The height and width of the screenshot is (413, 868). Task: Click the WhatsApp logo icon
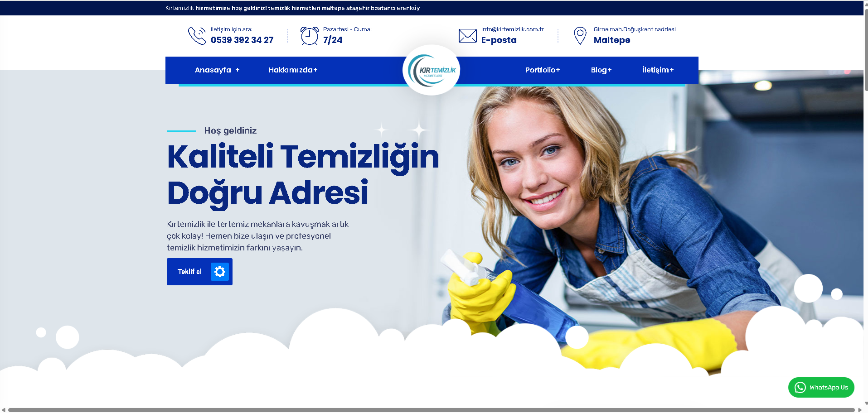coord(800,388)
